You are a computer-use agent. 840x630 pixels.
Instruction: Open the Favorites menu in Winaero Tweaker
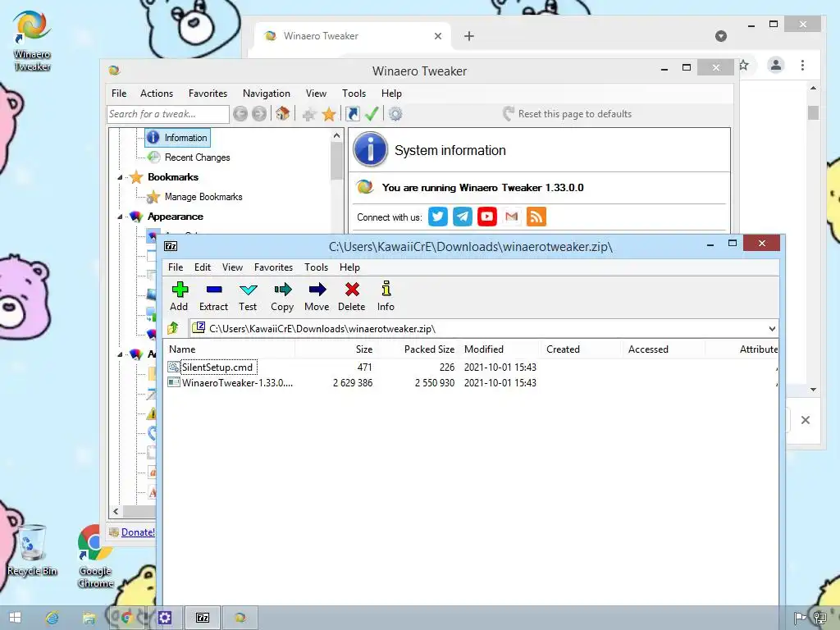pyautogui.click(x=208, y=94)
